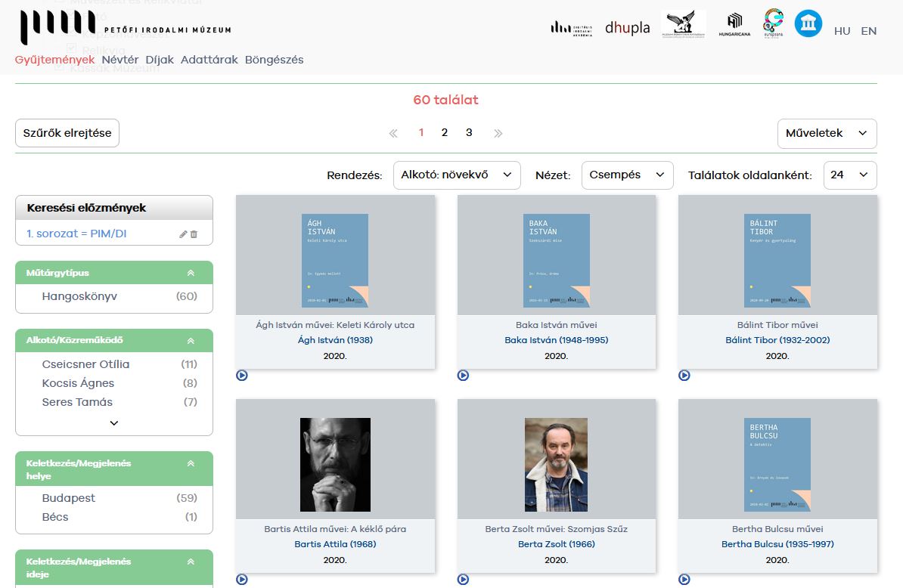The height and width of the screenshot is (588, 903).
Task: Open the Műveletek dropdown
Action: (827, 133)
